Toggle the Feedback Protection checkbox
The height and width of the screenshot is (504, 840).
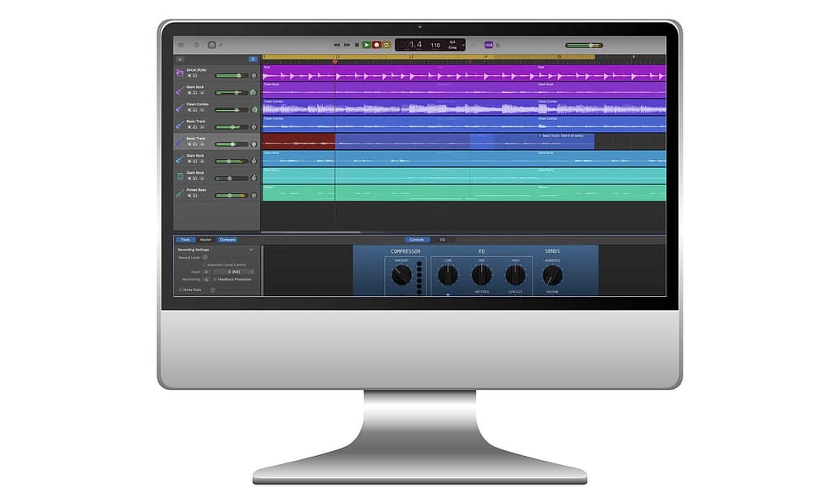pyautogui.click(x=214, y=279)
